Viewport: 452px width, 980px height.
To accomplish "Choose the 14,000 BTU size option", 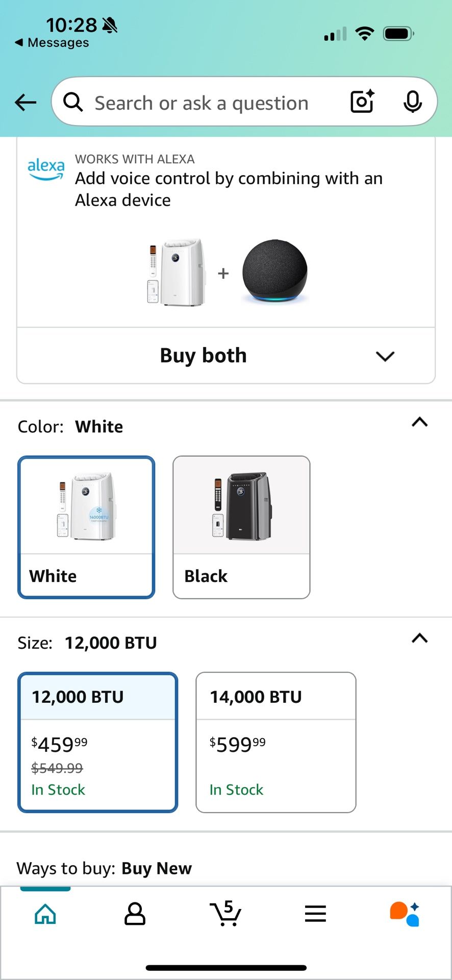I will tap(276, 742).
